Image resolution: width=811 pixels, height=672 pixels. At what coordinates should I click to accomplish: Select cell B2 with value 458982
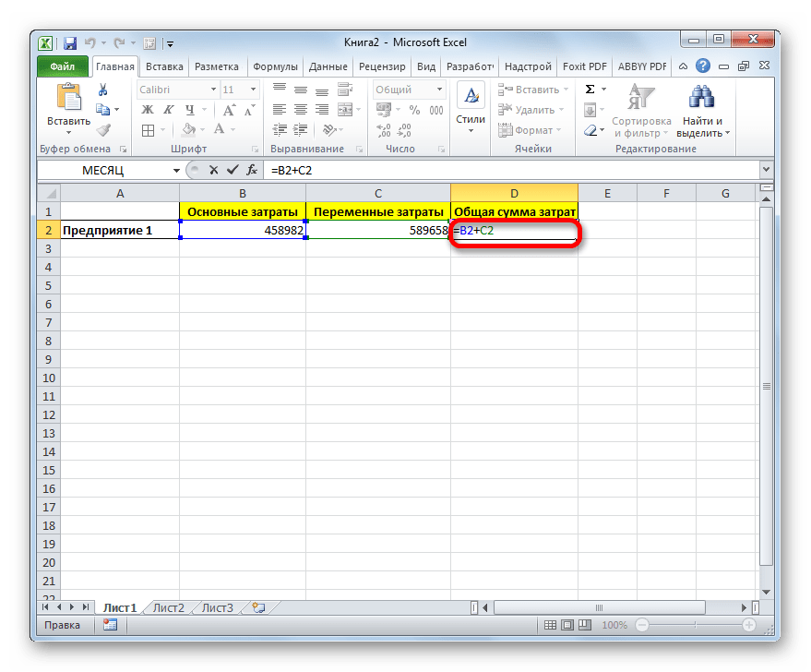[x=243, y=231]
